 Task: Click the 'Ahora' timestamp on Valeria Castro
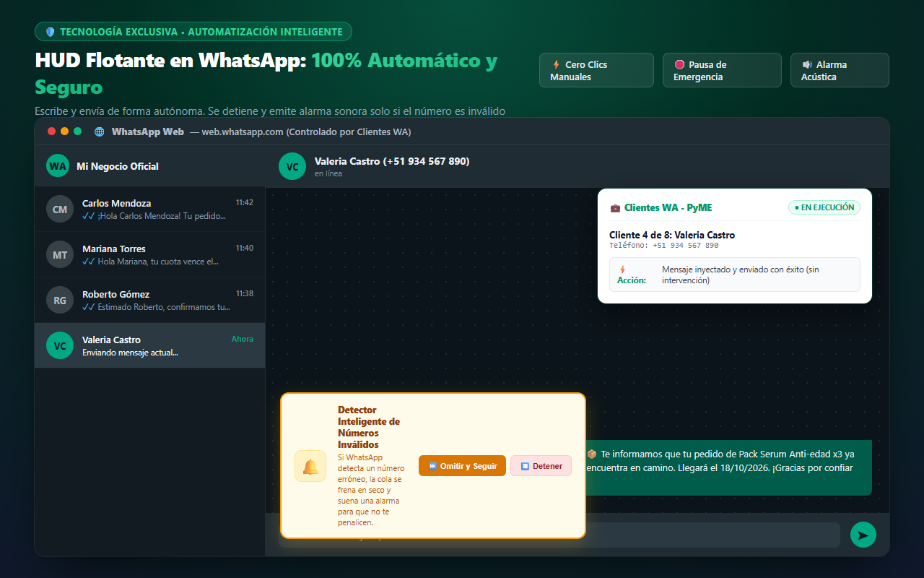243,339
